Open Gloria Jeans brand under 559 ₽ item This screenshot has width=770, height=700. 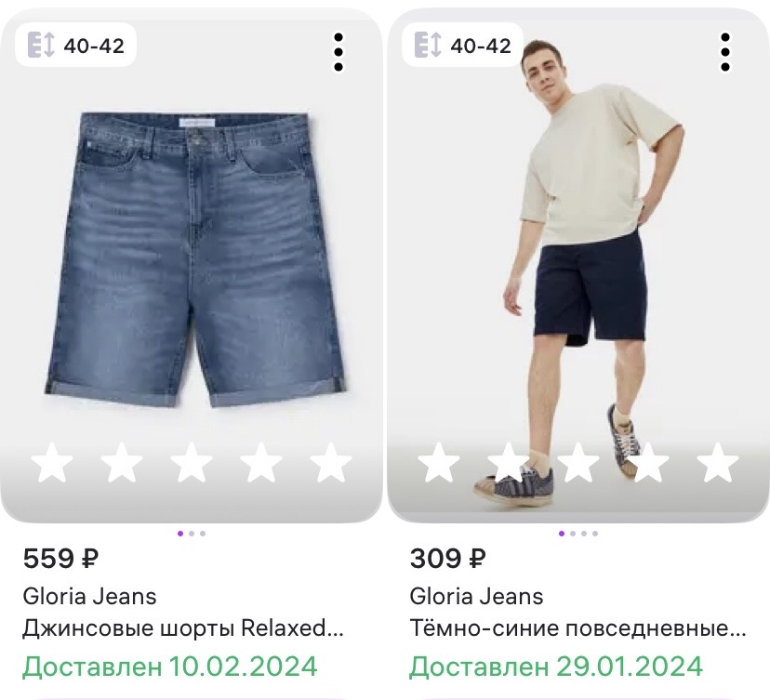pos(89,597)
